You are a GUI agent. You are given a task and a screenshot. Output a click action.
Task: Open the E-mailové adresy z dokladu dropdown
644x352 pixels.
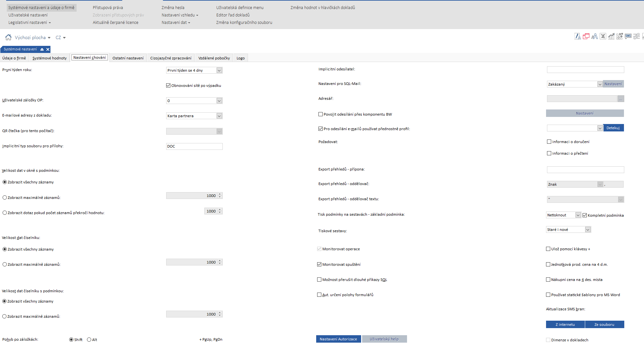pyautogui.click(x=219, y=116)
